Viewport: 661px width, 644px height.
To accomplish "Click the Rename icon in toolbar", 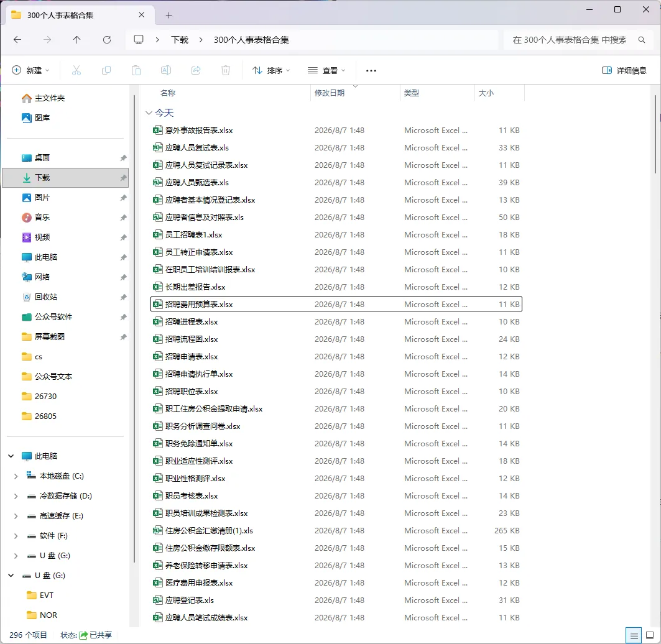I will tap(166, 70).
